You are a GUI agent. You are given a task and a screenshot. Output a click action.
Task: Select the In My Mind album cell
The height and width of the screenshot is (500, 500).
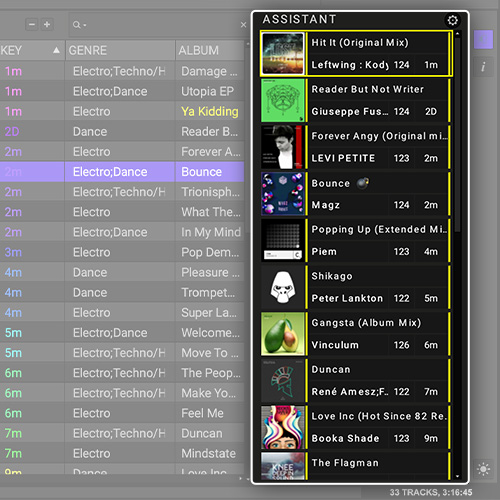click(x=210, y=232)
